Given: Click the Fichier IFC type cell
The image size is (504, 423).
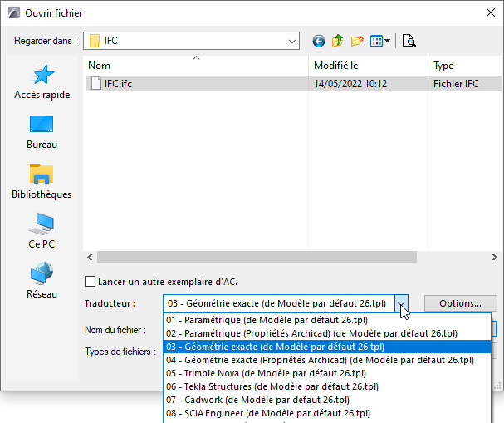Looking at the screenshot, I should 456,84.
